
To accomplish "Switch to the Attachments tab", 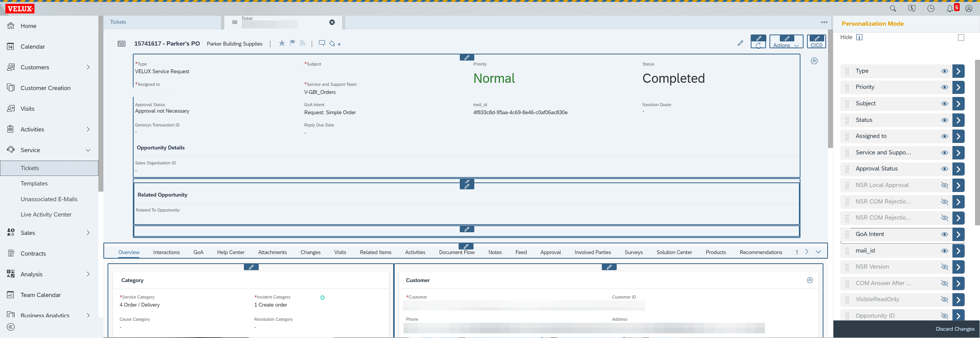I will coord(273,253).
